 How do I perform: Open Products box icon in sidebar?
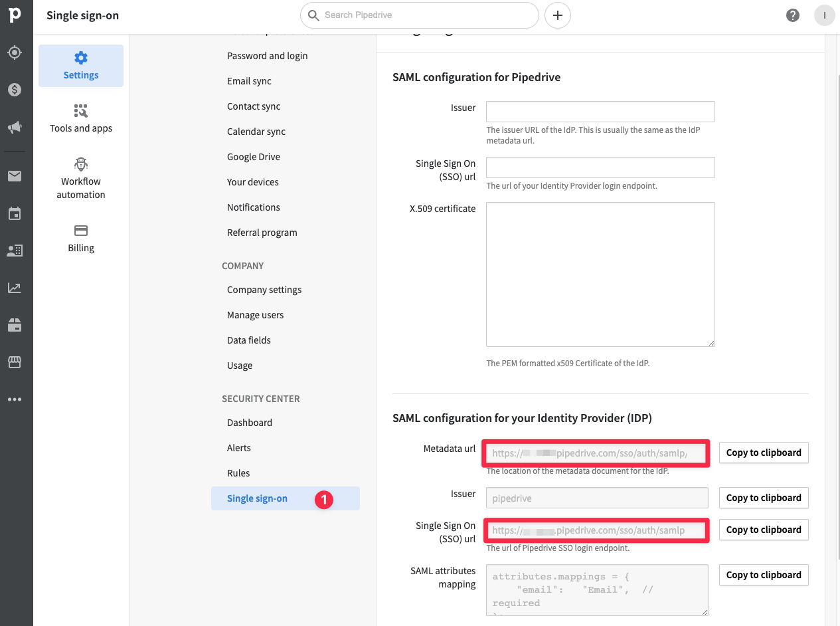[x=15, y=325]
